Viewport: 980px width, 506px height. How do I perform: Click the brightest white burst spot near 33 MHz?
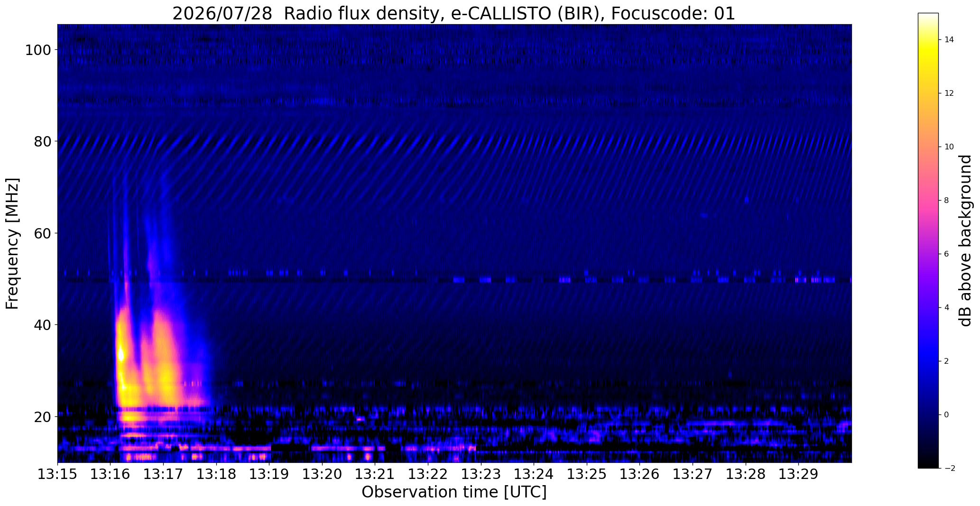pos(120,354)
